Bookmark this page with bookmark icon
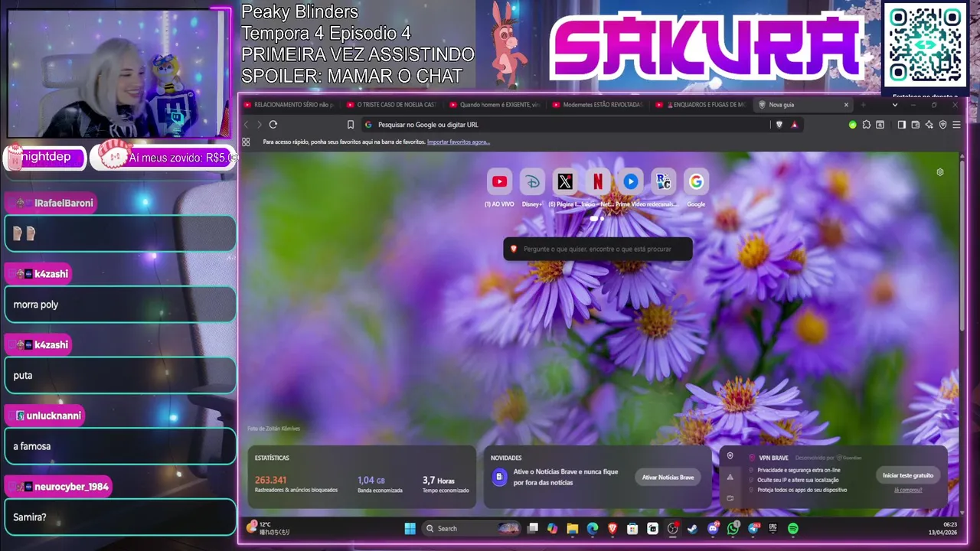The image size is (980, 551). (x=351, y=125)
